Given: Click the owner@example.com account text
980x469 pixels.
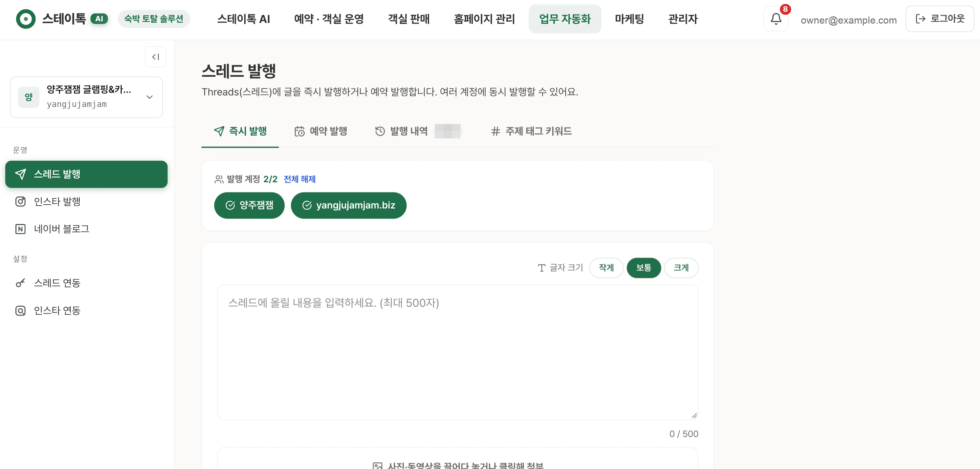Looking at the screenshot, I should [848, 20].
